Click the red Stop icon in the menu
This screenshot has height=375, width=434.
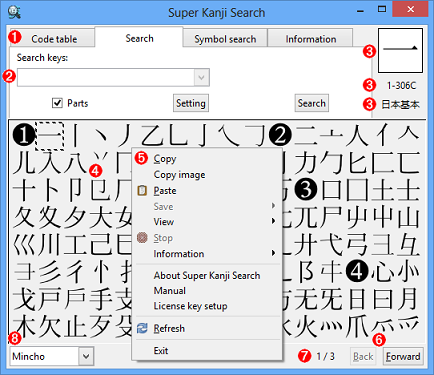pos(142,238)
